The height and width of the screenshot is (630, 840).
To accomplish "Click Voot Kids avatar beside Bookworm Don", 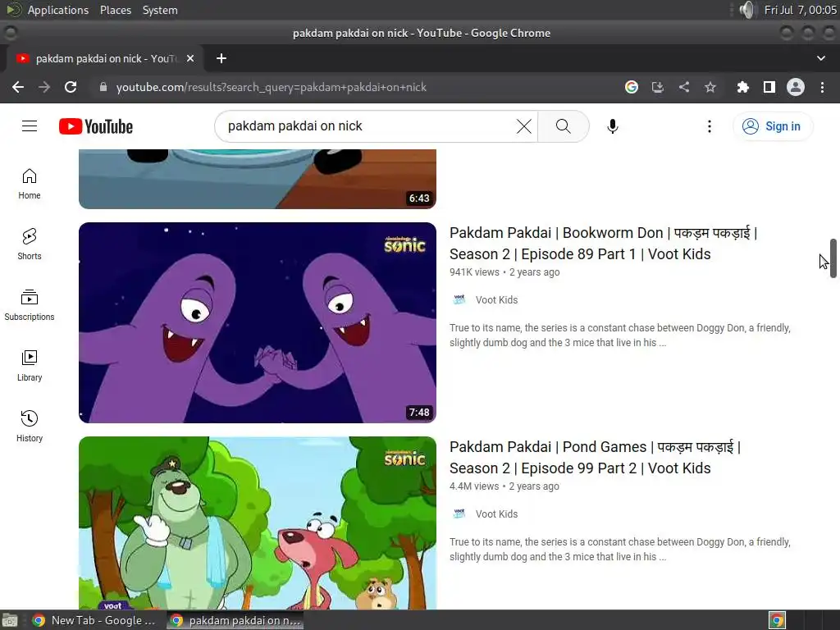I will click(459, 300).
